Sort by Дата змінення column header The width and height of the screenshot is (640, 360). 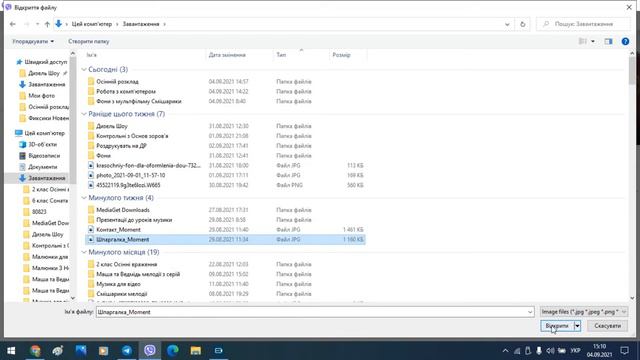coord(227,55)
